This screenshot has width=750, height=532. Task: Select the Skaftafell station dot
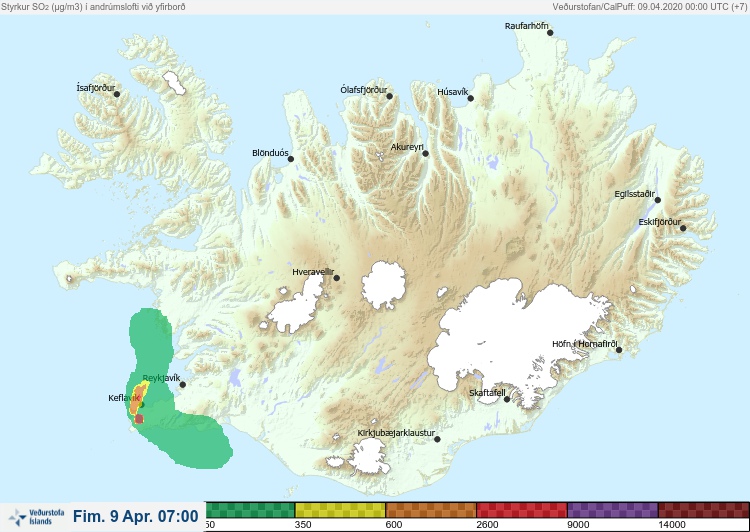(507, 399)
